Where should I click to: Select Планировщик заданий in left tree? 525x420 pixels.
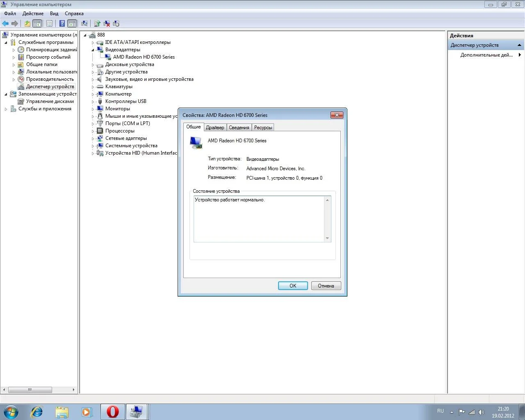click(x=51, y=50)
